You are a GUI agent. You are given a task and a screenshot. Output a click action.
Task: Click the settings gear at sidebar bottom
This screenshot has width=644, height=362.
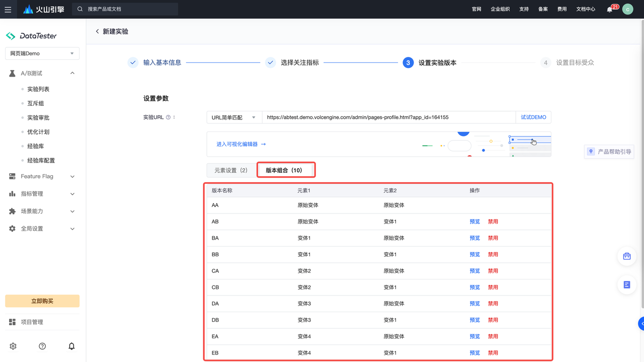[x=13, y=346]
